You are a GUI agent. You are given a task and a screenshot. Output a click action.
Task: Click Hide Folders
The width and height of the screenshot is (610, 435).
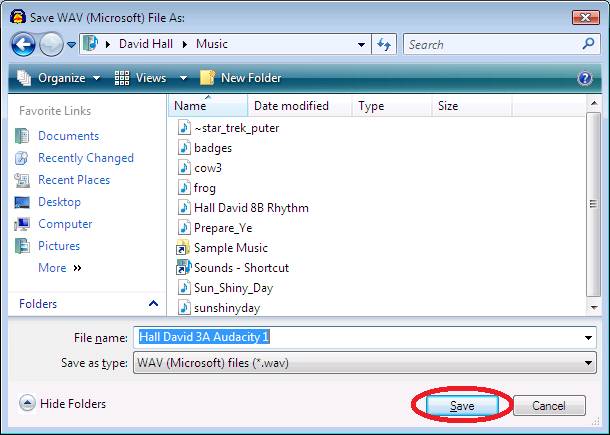point(62,403)
